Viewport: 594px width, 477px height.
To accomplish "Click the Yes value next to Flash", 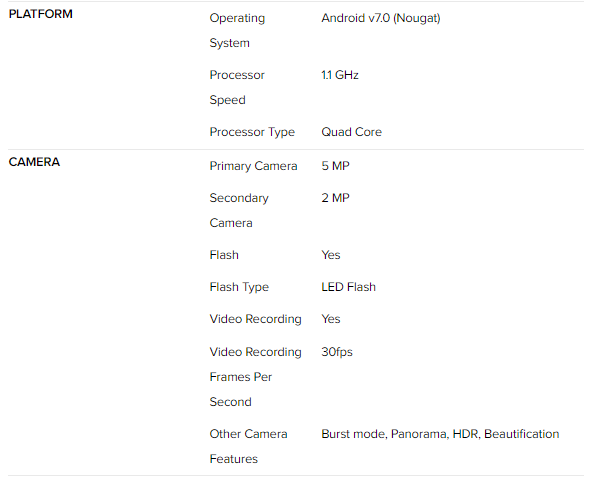I will point(331,255).
